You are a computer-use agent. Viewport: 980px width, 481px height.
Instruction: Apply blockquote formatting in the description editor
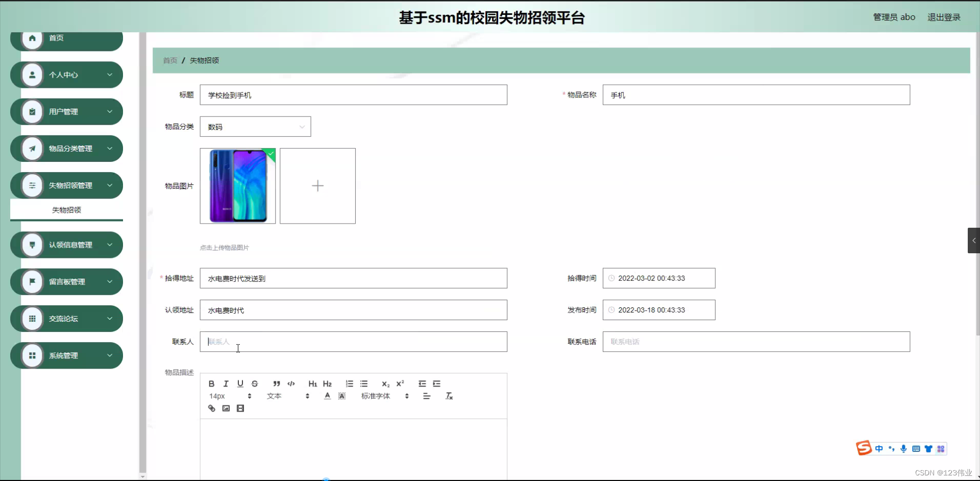click(x=276, y=383)
